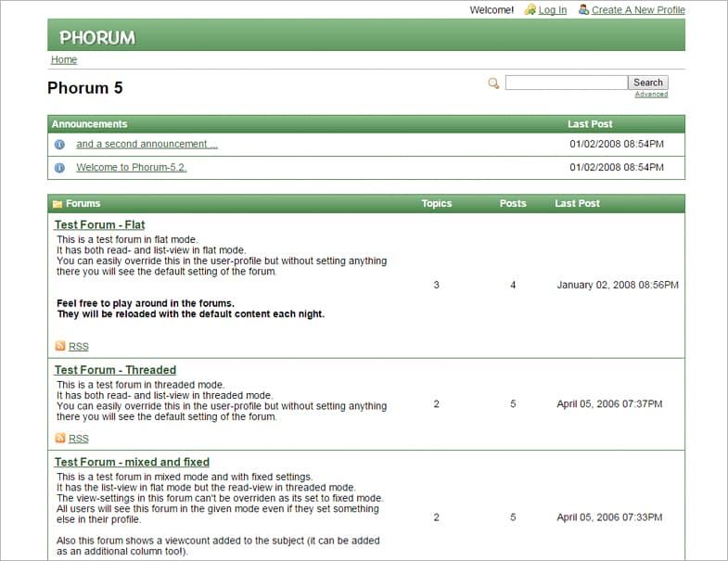The width and height of the screenshot is (728, 561).
Task: Open 'Welcome to Phorum-5.2.' announcement
Action: tap(132, 167)
